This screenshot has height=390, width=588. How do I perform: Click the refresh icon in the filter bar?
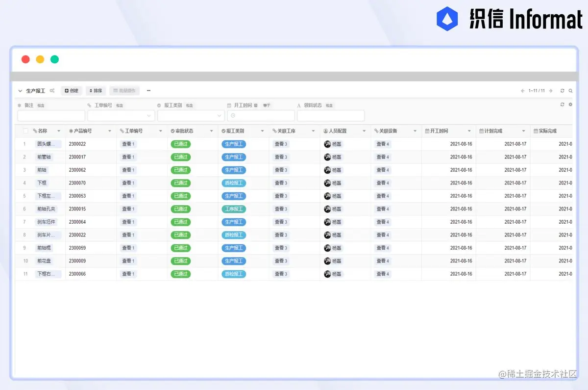pyautogui.click(x=562, y=105)
